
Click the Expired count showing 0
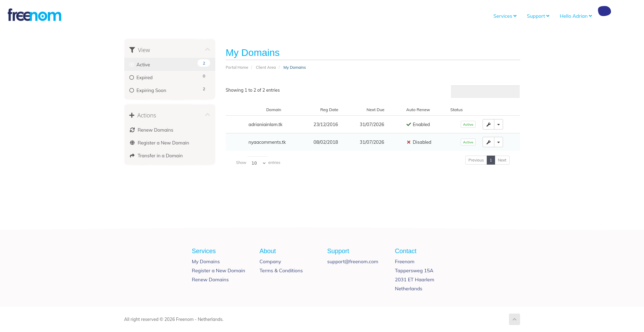[x=204, y=76]
